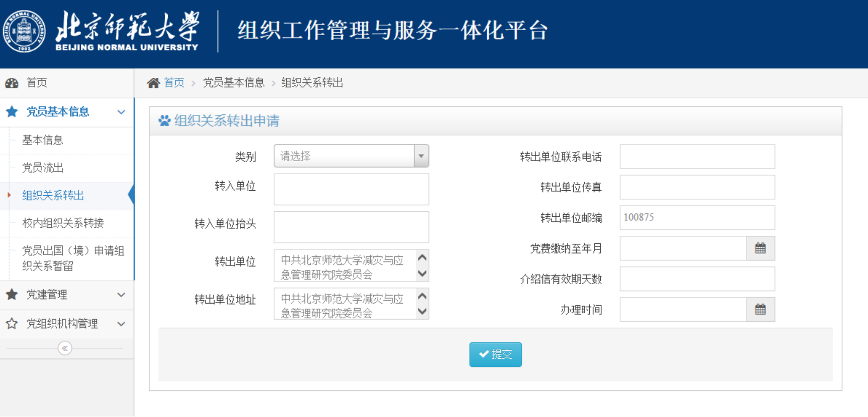Click the star icon beside 党员基本信息
This screenshot has height=417, width=868.
(x=11, y=112)
